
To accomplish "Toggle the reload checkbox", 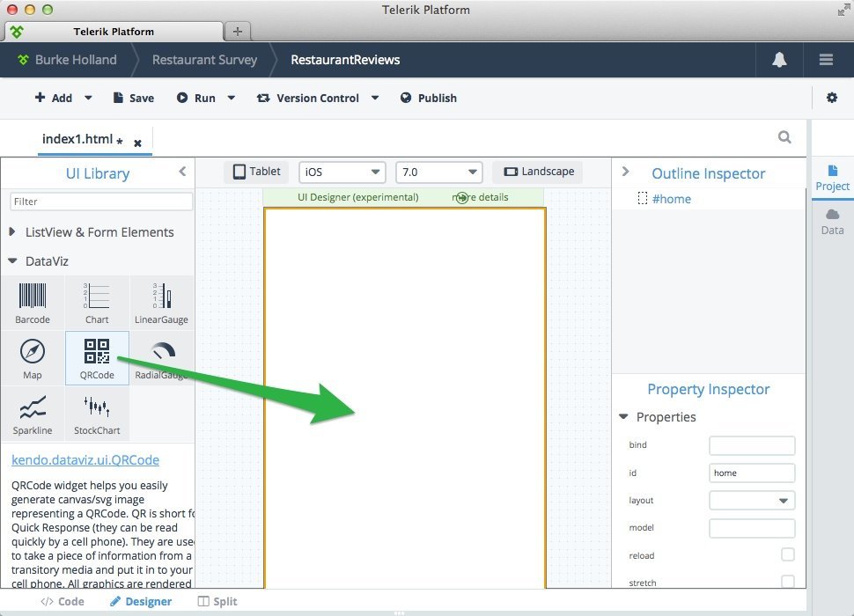I will (x=788, y=554).
